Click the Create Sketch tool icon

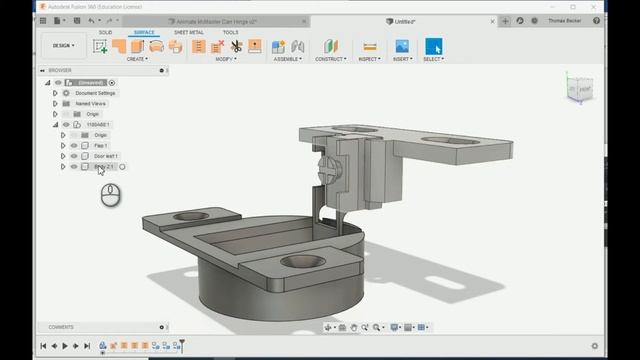pyautogui.click(x=100, y=47)
